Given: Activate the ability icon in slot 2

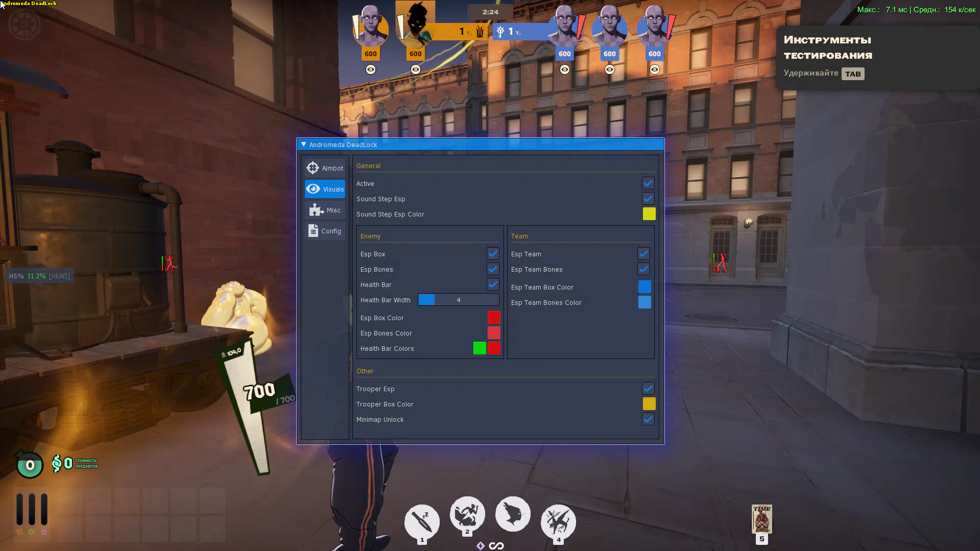Looking at the screenshot, I should pyautogui.click(x=467, y=514).
